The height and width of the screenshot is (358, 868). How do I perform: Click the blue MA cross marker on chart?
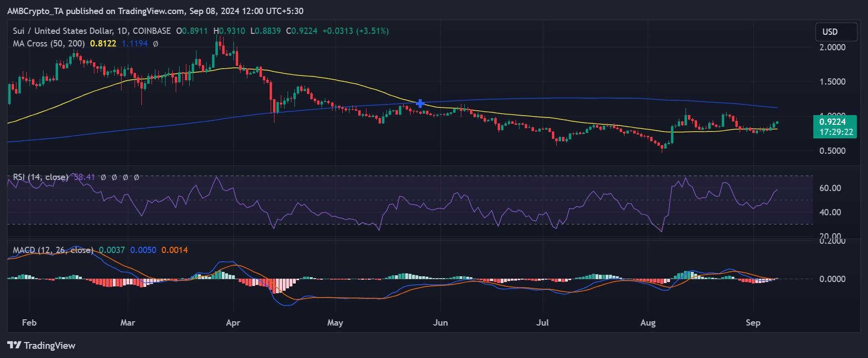420,104
